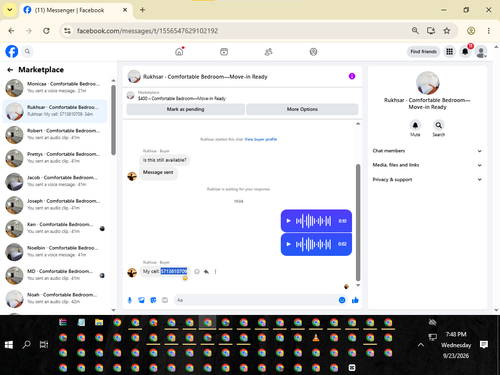Open the Facebook home logo
500x375 pixels.
pyautogui.click(x=12, y=52)
